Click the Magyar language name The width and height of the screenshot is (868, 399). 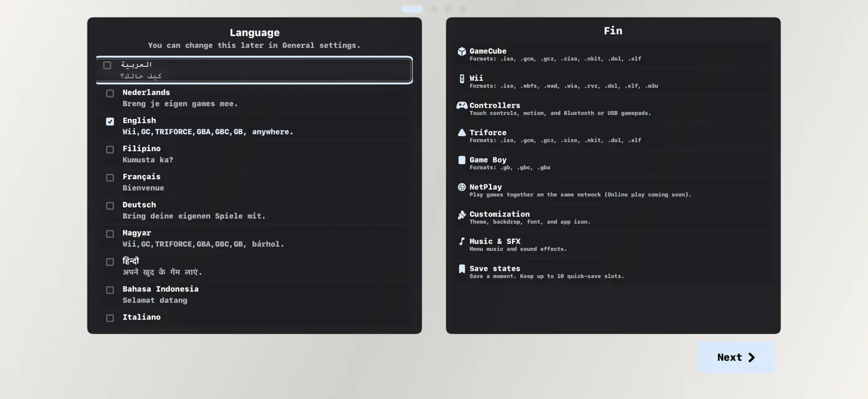pos(136,233)
